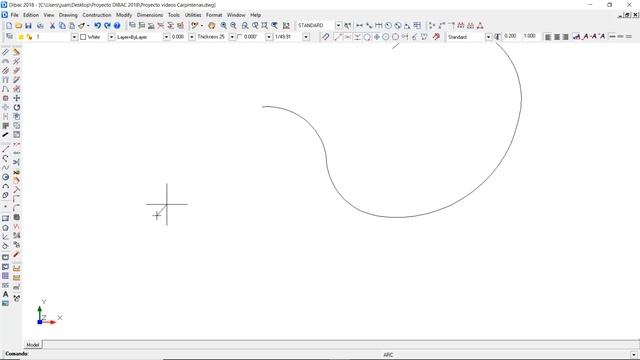Screen dimensions: 640x360
Task: Click the linear dimension icon
Action: point(359,25)
